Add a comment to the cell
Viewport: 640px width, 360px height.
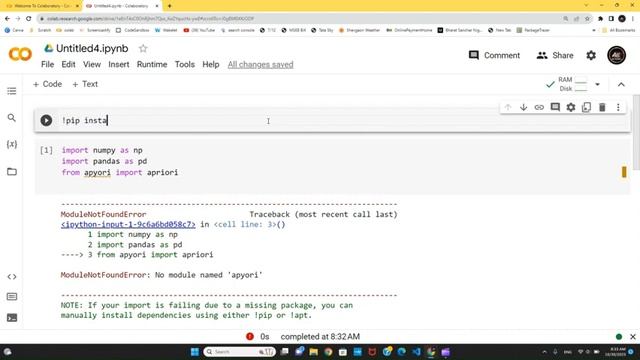point(555,107)
